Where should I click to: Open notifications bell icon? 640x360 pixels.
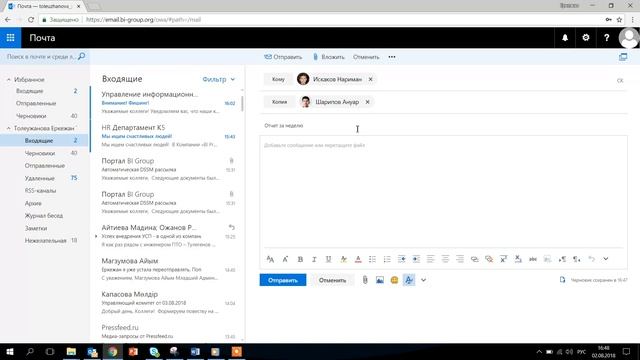coord(565,38)
